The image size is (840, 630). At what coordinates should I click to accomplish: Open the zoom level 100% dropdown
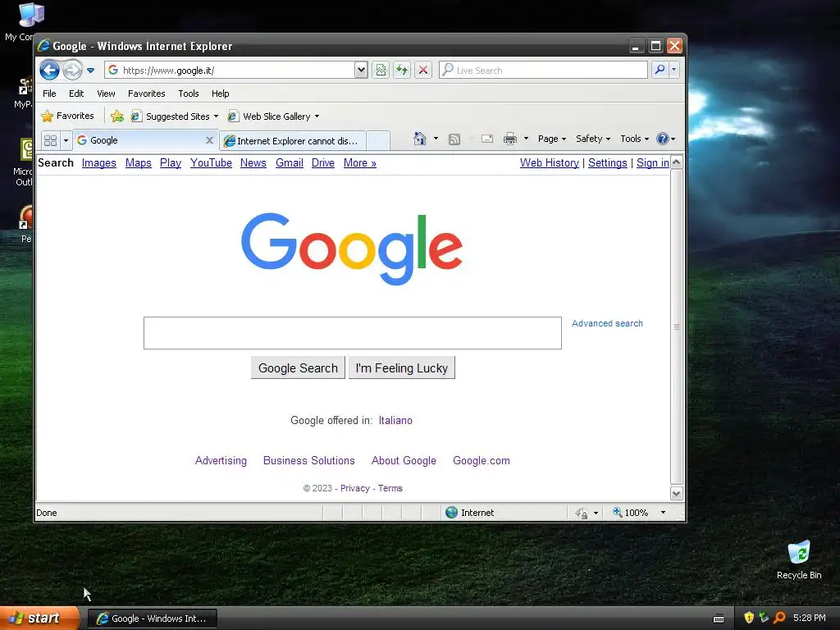(x=663, y=513)
